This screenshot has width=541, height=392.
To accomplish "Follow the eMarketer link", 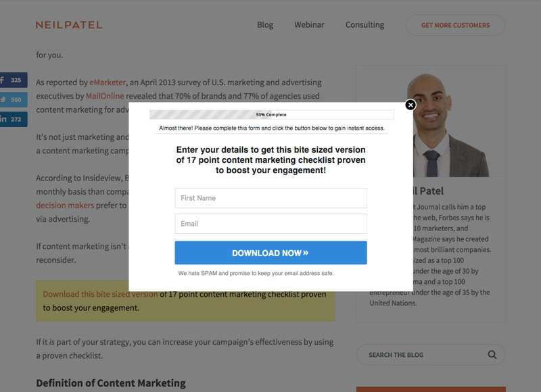I will click(x=108, y=82).
